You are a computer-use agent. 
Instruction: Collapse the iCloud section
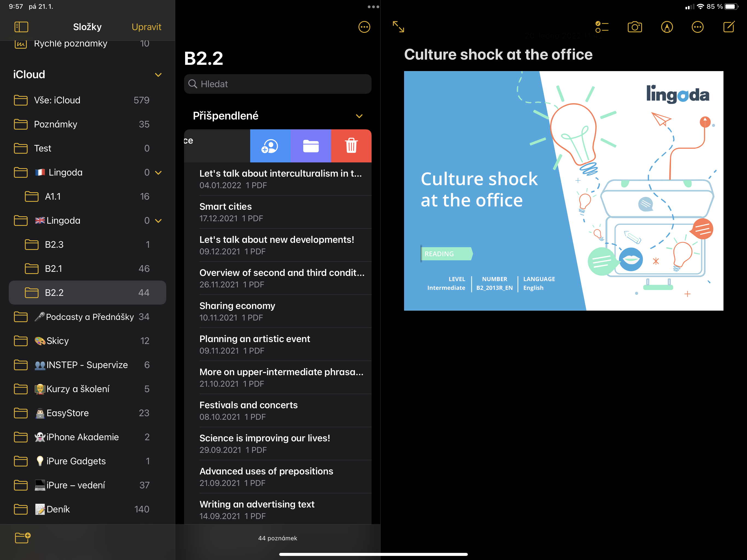coord(158,75)
